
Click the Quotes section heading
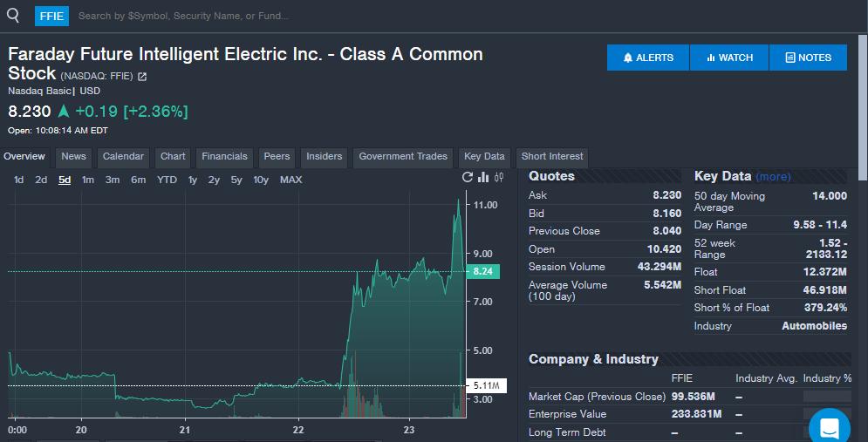551,176
